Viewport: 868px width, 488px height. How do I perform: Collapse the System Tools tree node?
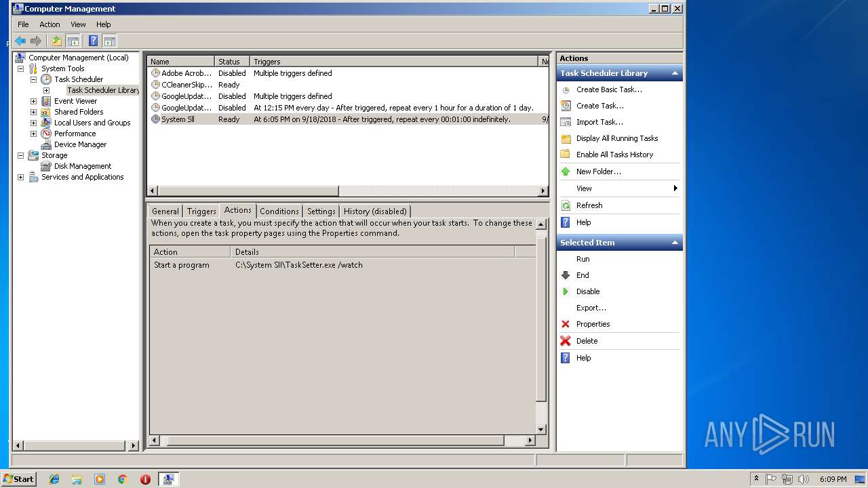(20, 68)
